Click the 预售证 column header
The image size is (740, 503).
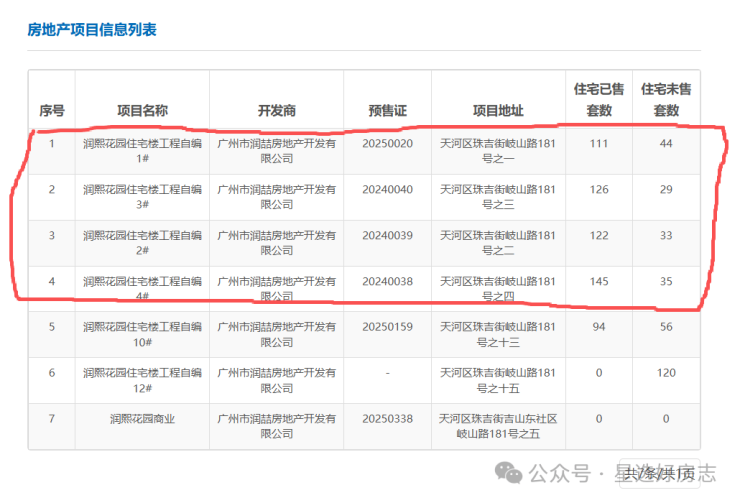point(387,110)
